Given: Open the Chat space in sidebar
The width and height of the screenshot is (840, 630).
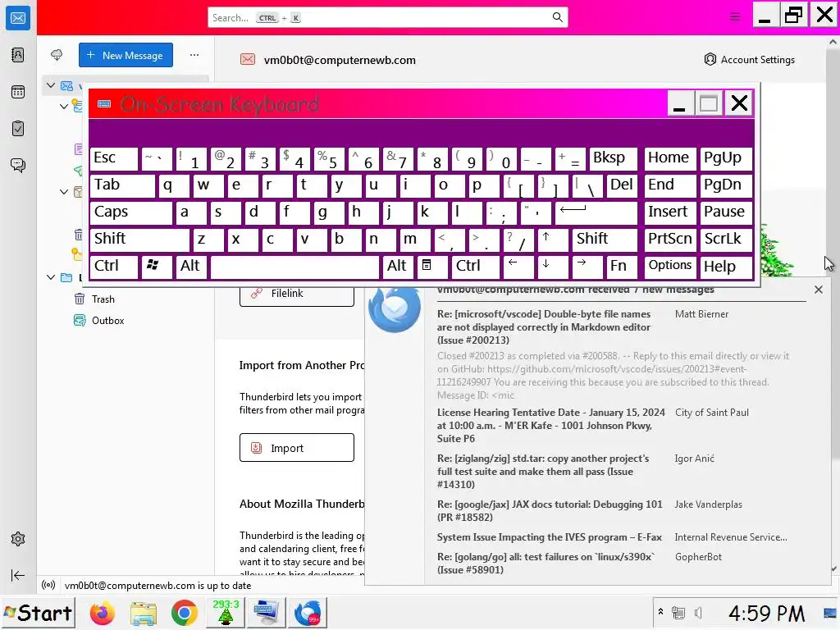Looking at the screenshot, I should [18, 165].
